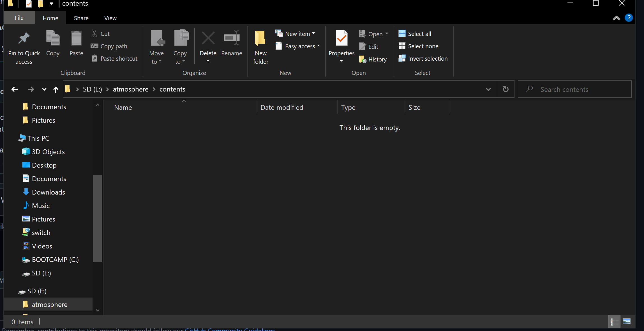
Task: Click the Paste clipboard icon
Action: pos(76,38)
